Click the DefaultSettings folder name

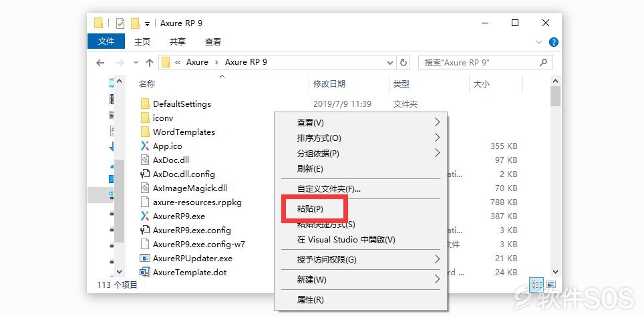click(x=182, y=104)
